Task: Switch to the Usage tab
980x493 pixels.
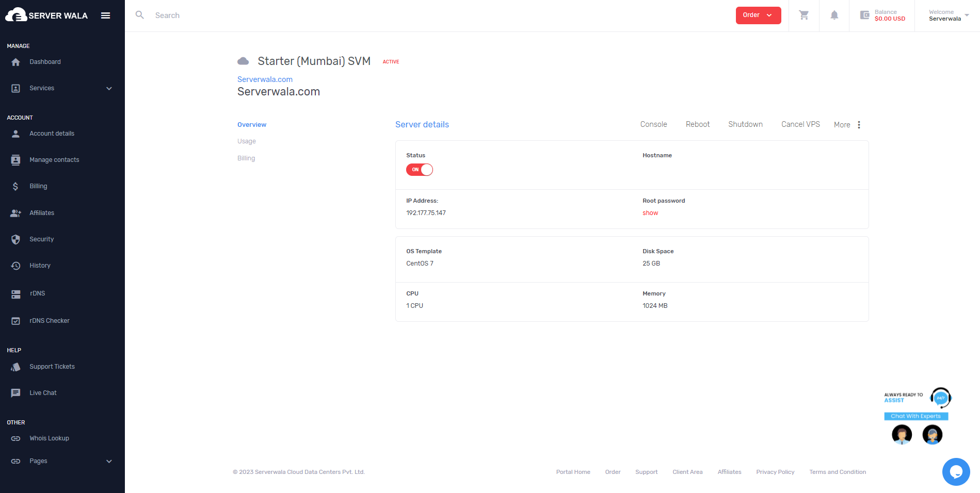Action: point(247,141)
